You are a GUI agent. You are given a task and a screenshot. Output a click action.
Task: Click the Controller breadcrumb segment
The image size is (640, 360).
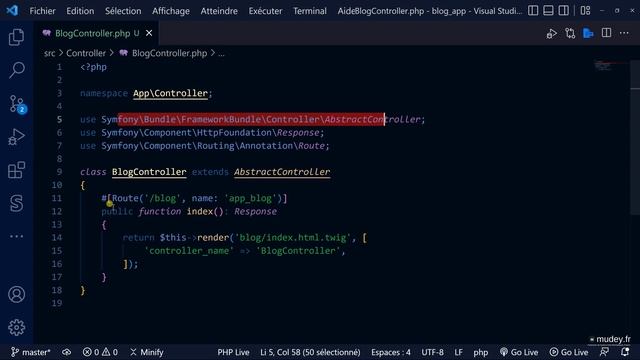pos(86,53)
